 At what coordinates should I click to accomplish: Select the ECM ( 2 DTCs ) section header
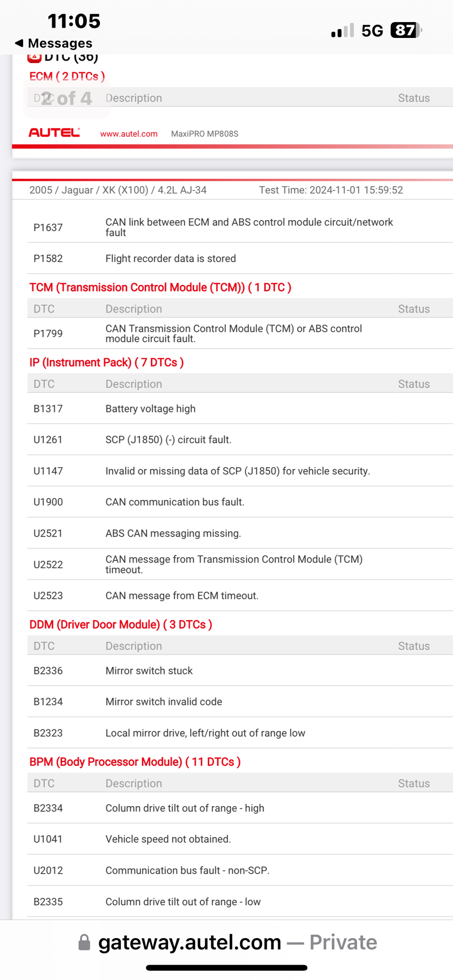point(66,76)
